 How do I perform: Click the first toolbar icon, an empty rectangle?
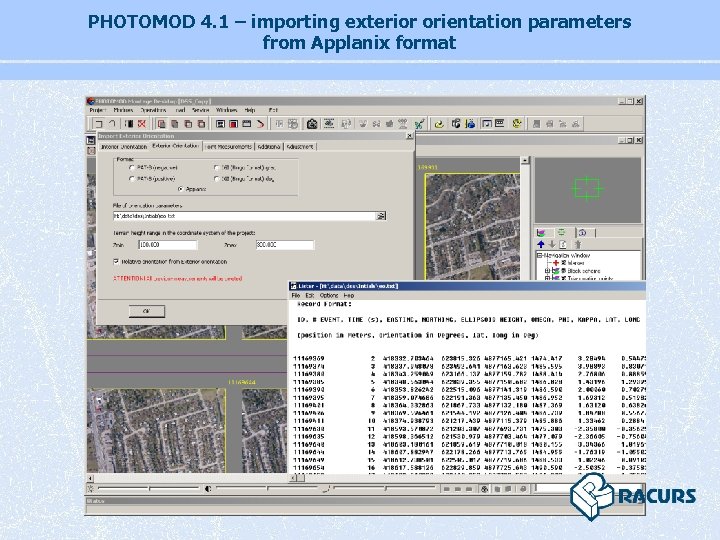[x=98, y=124]
